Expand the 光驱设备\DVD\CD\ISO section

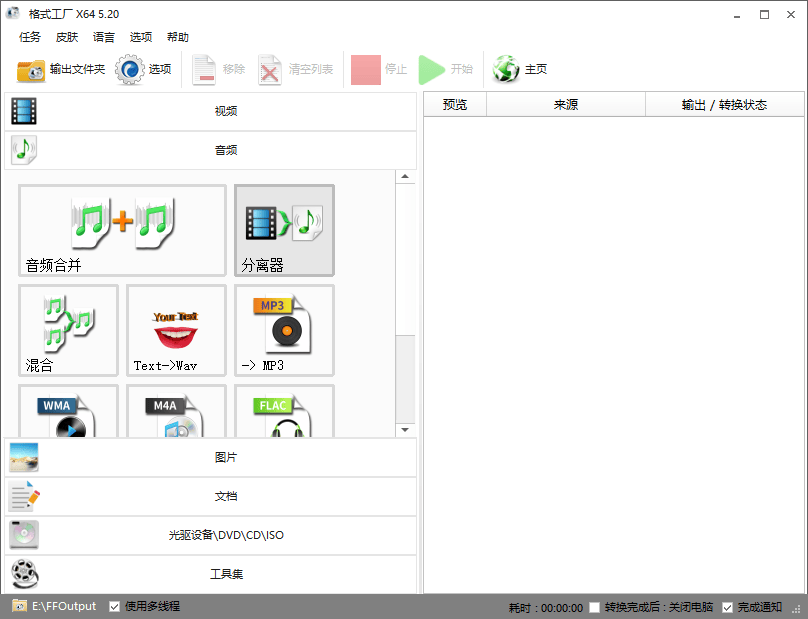click(211, 536)
